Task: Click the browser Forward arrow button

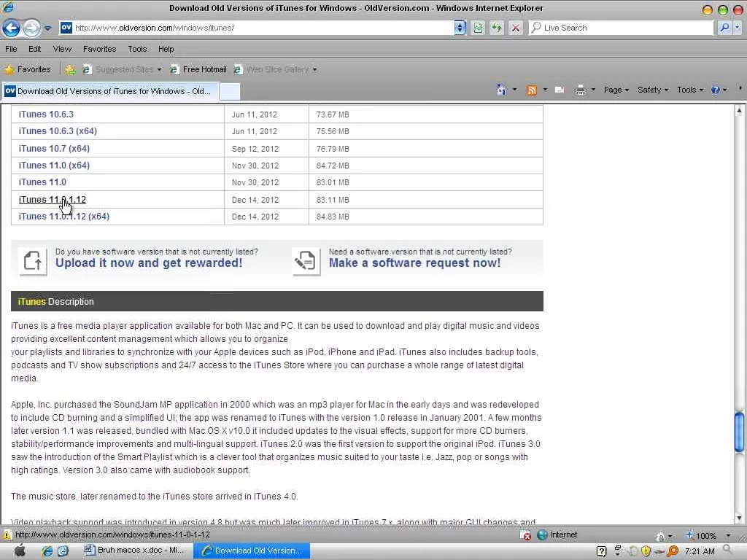Action: click(31, 28)
